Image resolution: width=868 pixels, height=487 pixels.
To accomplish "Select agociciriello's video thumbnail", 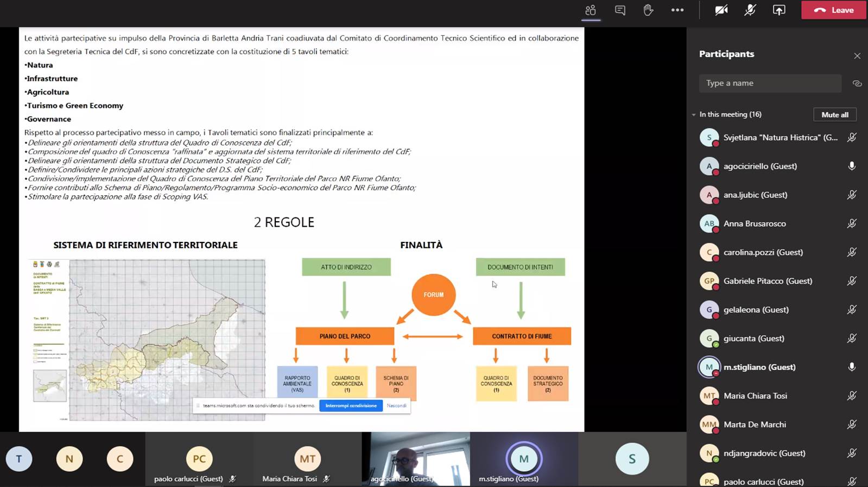I will (416, 459).
